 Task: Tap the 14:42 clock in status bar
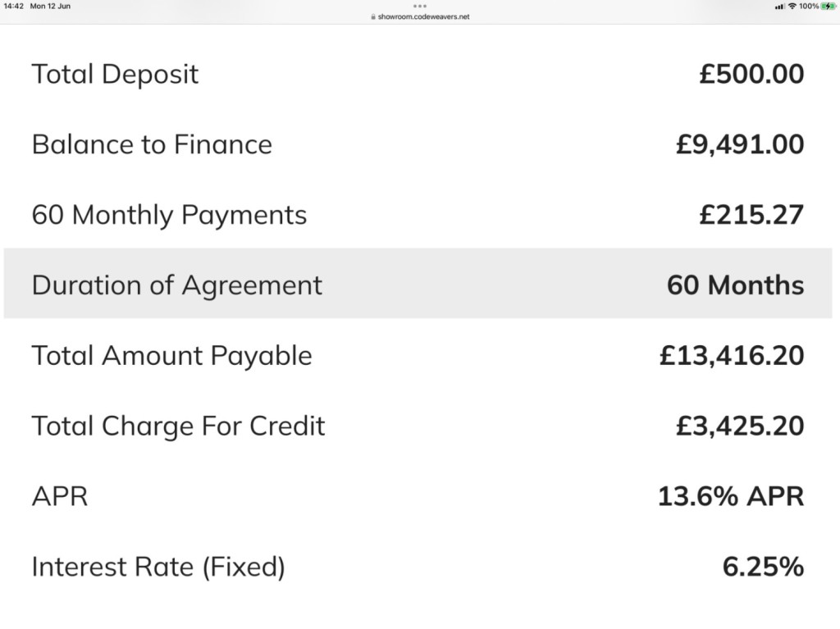13,7
